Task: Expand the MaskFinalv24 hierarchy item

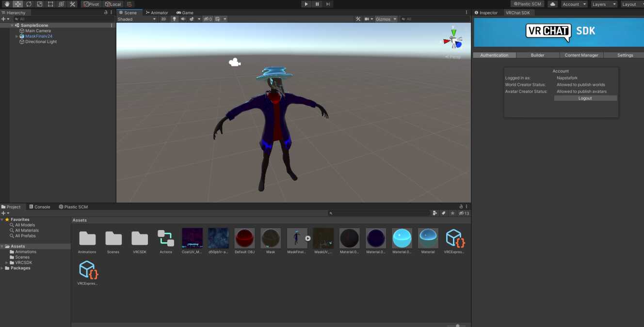Action: click(16, 36)
